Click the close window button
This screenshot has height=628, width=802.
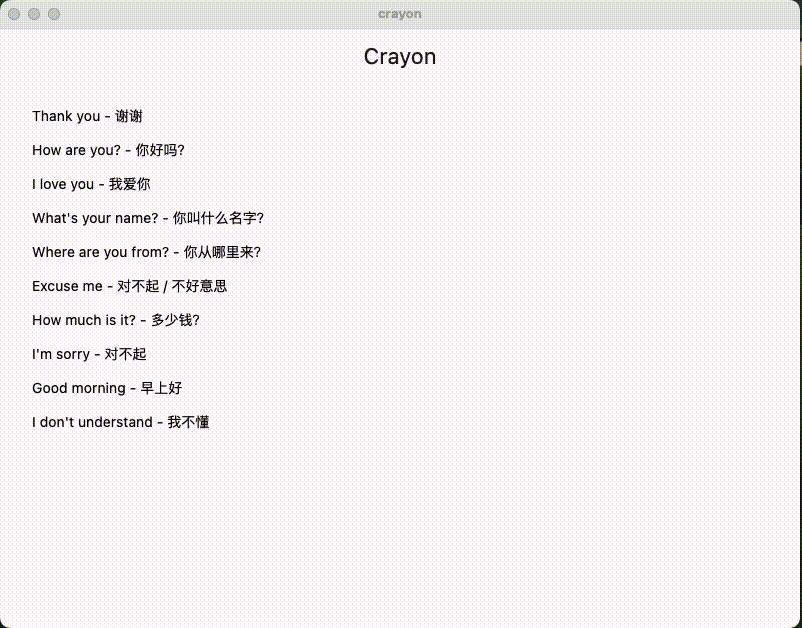pyautogui.click(x=13, y=14)
